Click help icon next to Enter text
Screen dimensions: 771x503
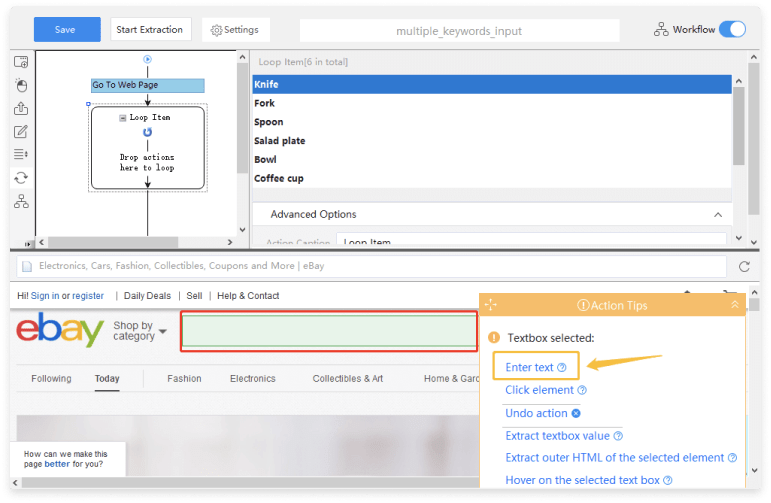pos(562,368)
